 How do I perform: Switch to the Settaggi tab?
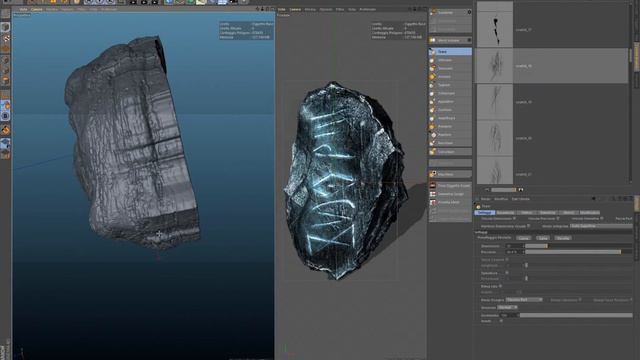pos(484,213)
